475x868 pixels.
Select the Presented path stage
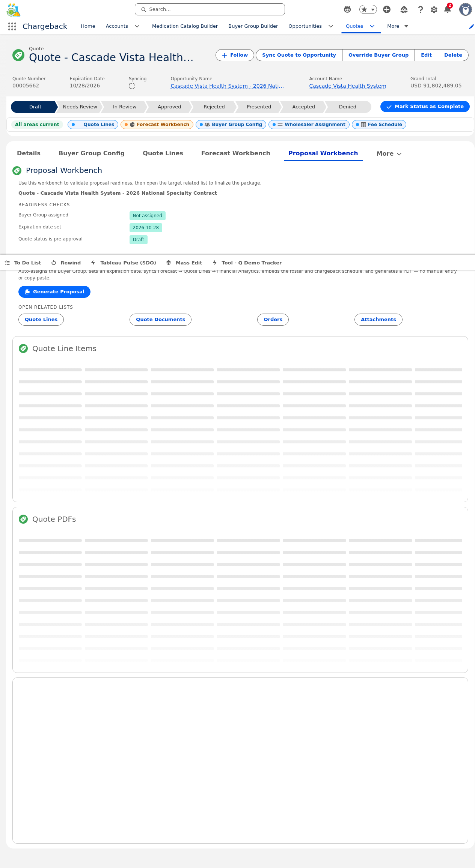259,107
